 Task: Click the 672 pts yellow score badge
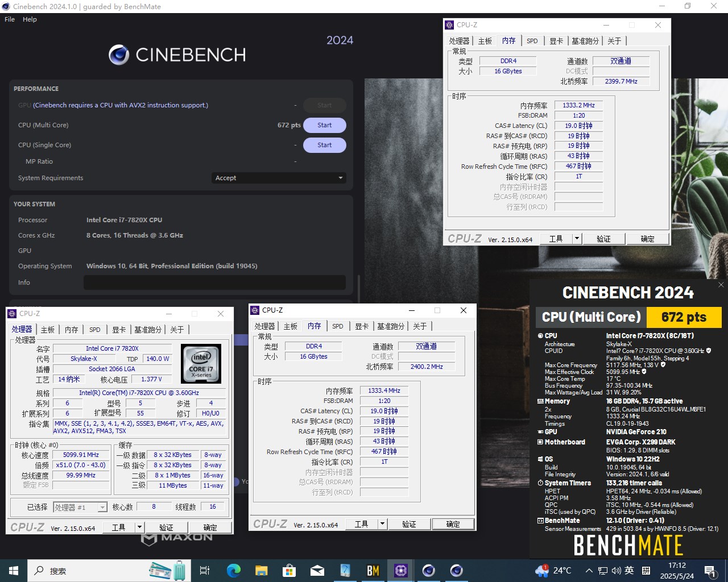pyautogui.click(x=684, y=317)
